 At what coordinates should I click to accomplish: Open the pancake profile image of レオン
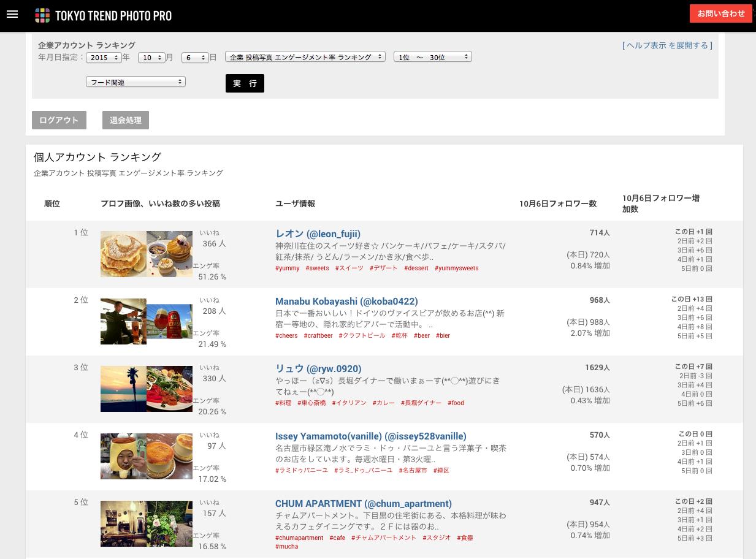tap(123, 254)
